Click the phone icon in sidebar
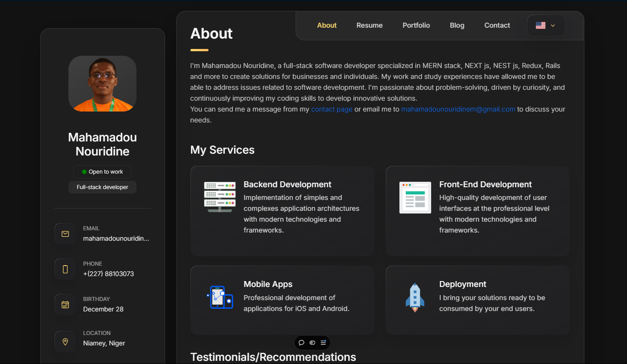Viewport: 627px width, 364px height. point(65,269)
